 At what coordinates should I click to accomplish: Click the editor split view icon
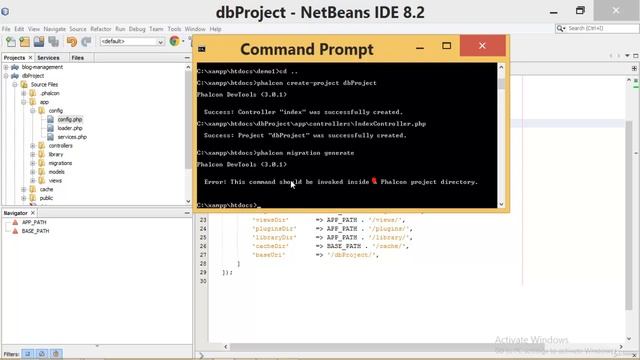(634, 68)
